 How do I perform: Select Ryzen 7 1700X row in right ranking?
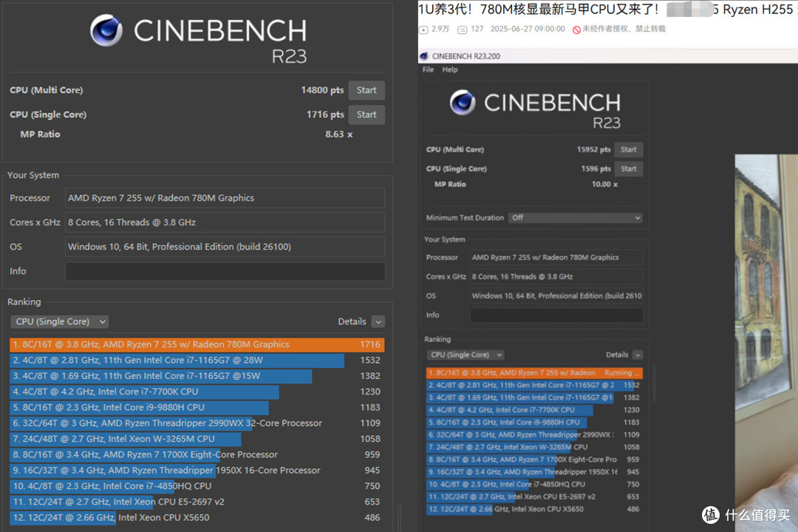pyautogui.click(x=534, y=460)
